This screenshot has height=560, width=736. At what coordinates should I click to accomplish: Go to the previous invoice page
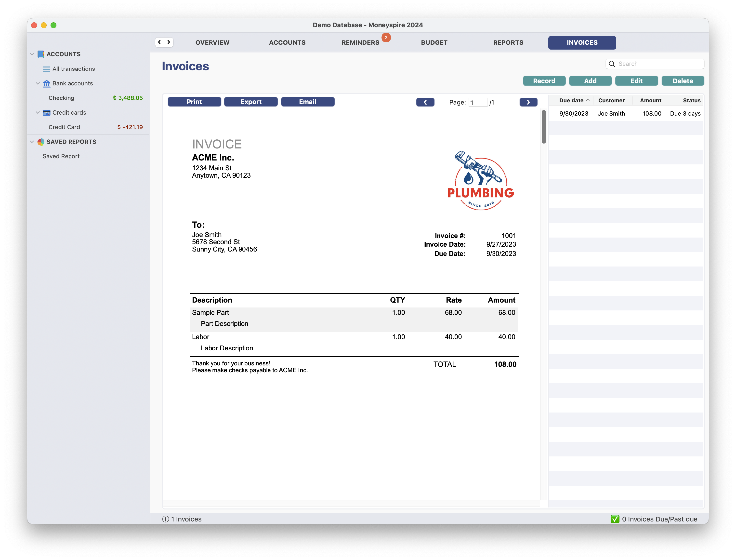click(425, 102)
